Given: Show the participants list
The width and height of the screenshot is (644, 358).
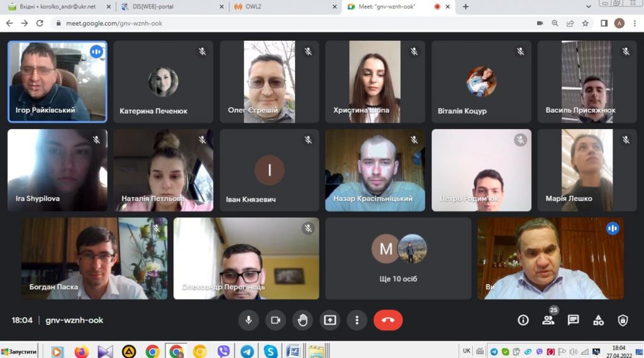Looking at the screenshot, I should [x=548, y=320].
